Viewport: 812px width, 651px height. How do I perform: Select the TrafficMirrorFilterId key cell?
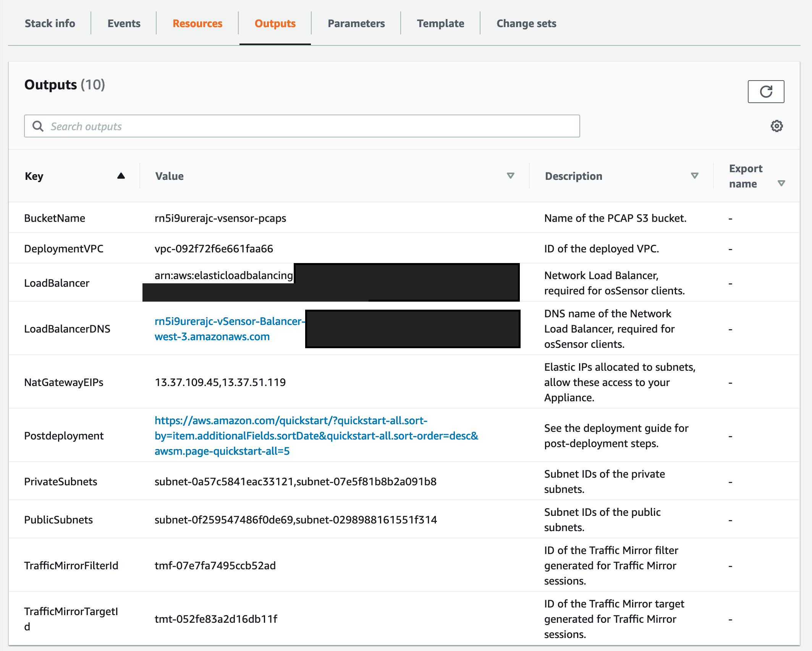click(x=71, y=565)
